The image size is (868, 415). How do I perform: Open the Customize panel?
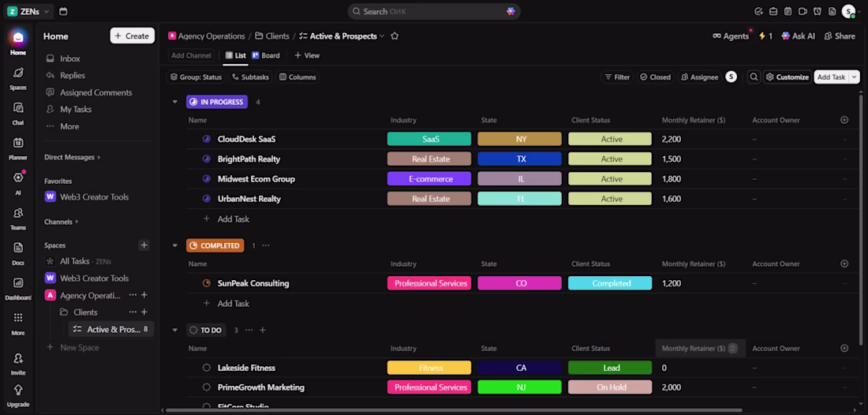(x=788, y=77)
